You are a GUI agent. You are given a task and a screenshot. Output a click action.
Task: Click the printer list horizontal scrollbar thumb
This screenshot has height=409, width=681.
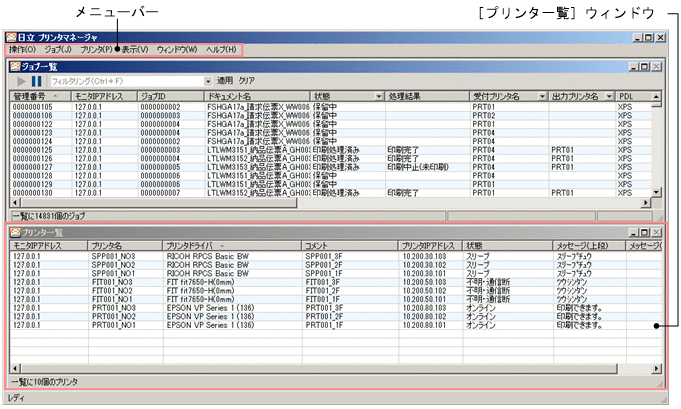tap(319, 369)
